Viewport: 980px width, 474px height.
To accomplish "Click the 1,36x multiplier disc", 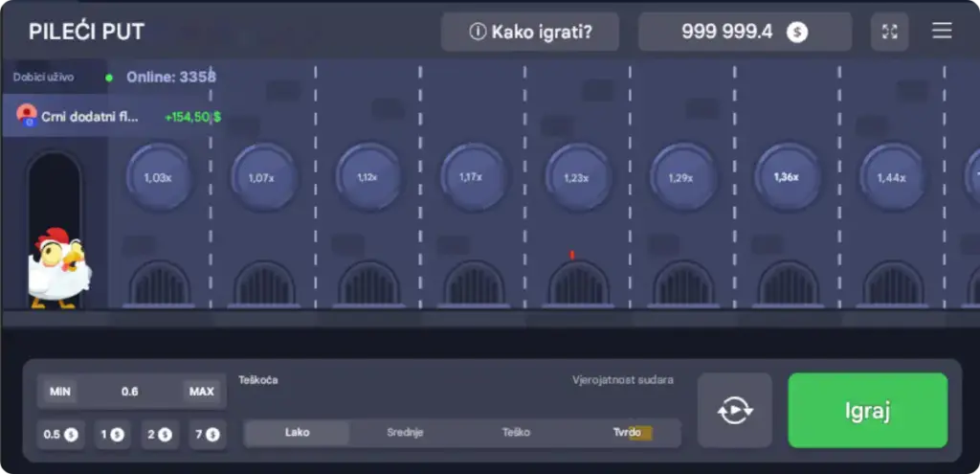I will [x=787, y=177].
